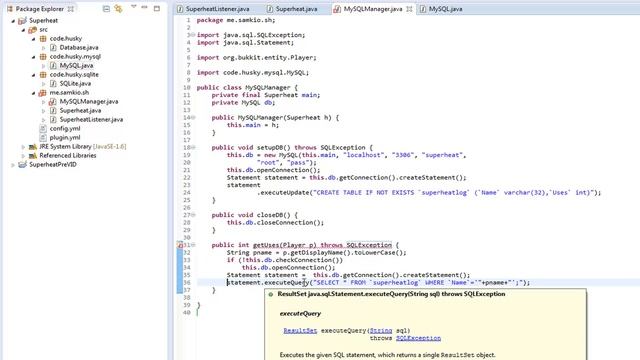Click the error marker beside line 31
640x360 pixels.
tap(179, 245)
